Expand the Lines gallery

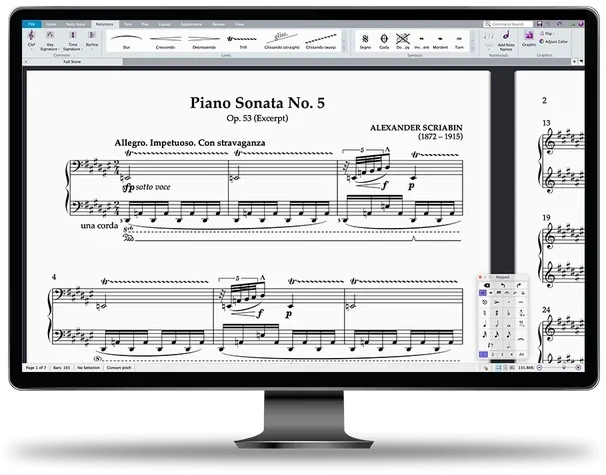(344, 49)
